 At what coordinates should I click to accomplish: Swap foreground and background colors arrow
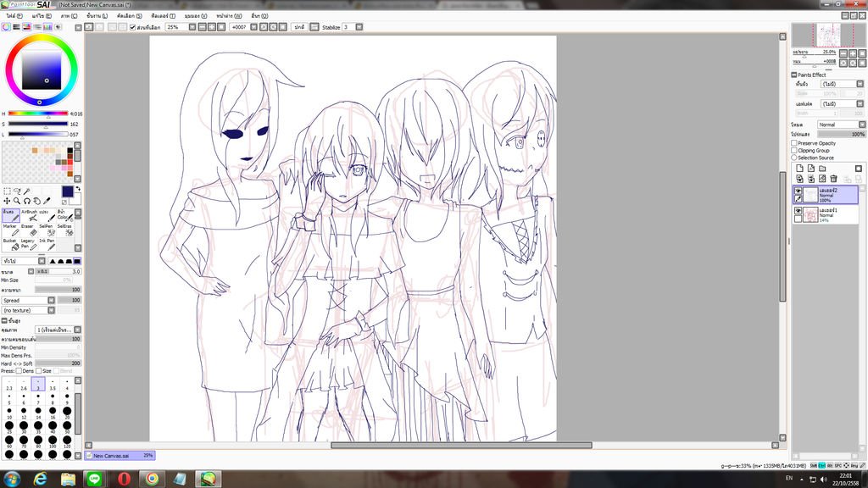[78, 189]
